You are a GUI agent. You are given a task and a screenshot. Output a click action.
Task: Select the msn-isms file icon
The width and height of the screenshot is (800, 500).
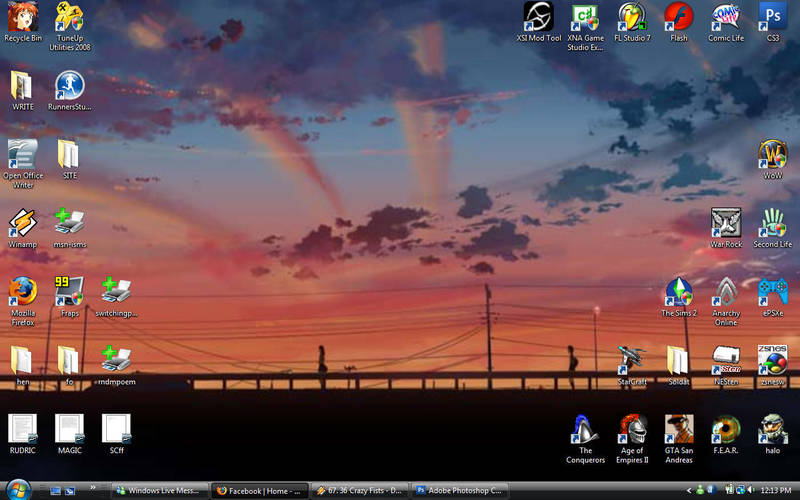[x=69, y=228]
